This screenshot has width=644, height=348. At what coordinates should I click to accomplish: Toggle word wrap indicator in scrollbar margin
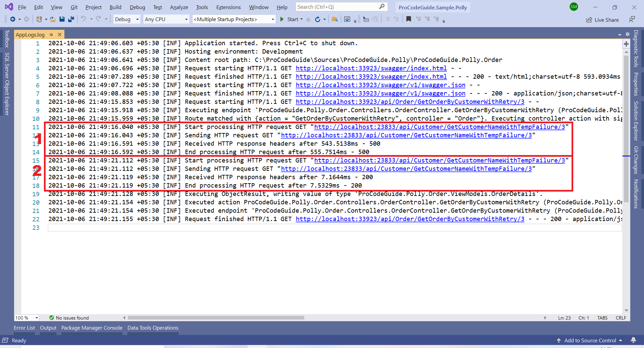tap(626, 44)
